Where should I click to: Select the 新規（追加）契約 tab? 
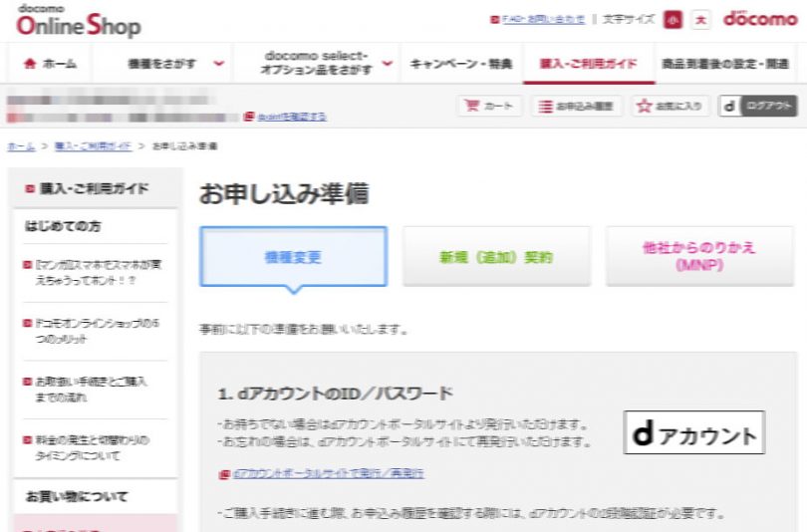pyautogui.click(x=496, y=257)
